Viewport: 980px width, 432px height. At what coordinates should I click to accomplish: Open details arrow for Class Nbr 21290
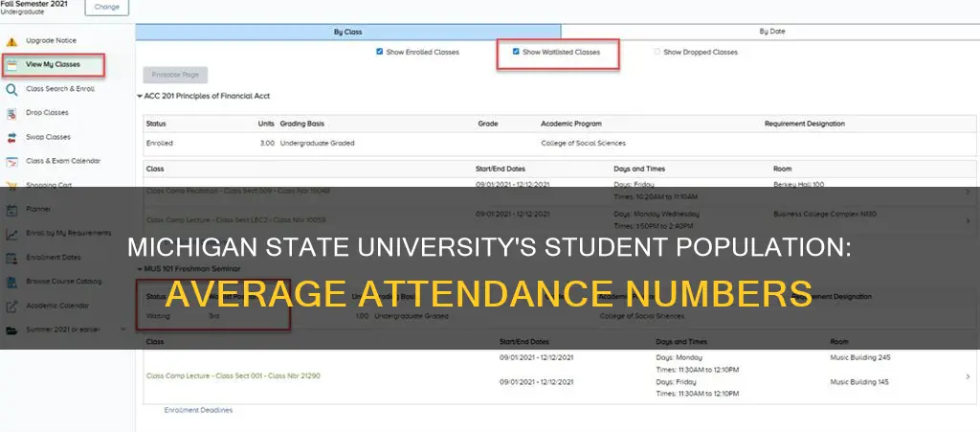(968, 376)
